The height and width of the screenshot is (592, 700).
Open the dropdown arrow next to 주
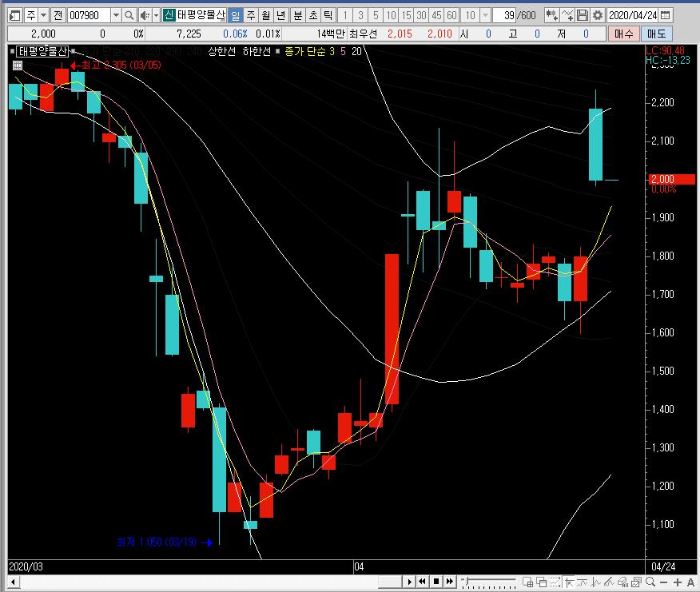tap(43, 16)
